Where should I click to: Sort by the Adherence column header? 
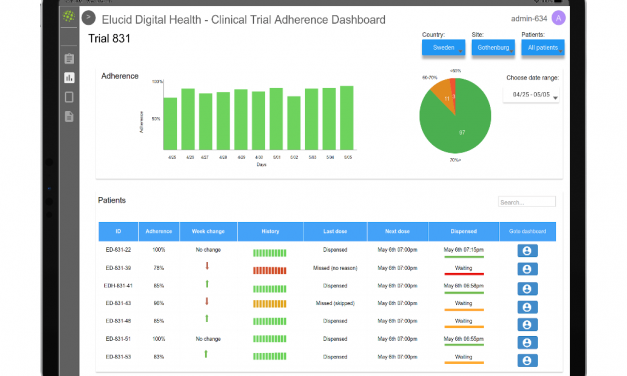click(159, 232)
